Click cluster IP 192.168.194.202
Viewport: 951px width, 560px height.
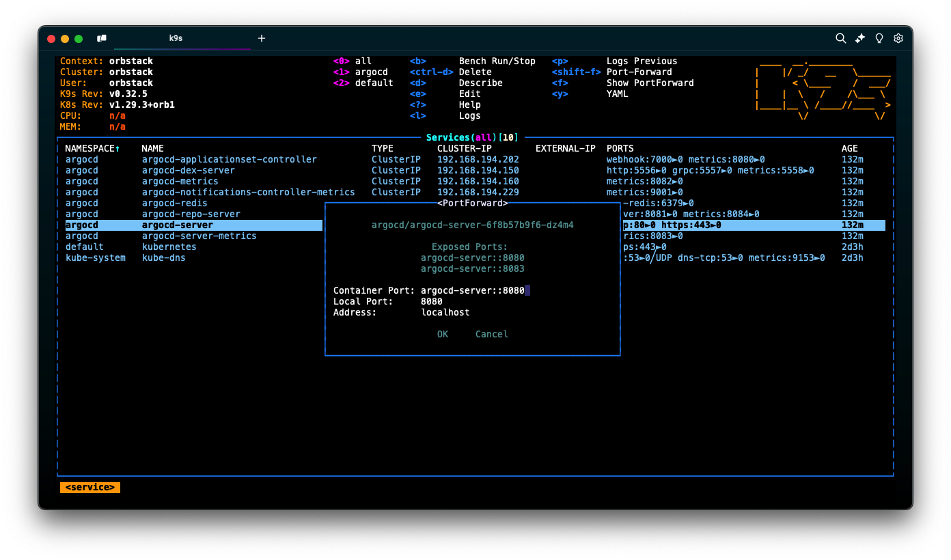tap(478, 159)
